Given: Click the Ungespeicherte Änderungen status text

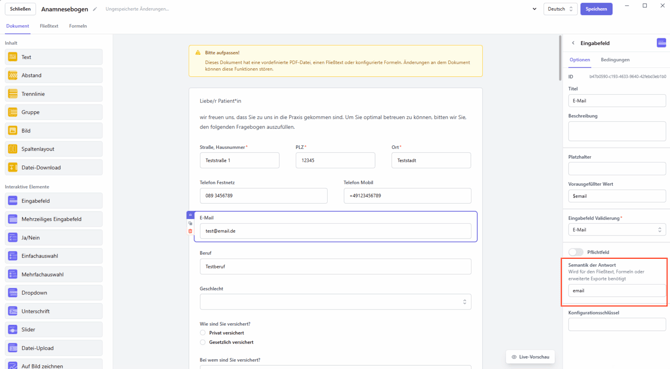Looking at the screenshot, I should (x=137, y=9).
